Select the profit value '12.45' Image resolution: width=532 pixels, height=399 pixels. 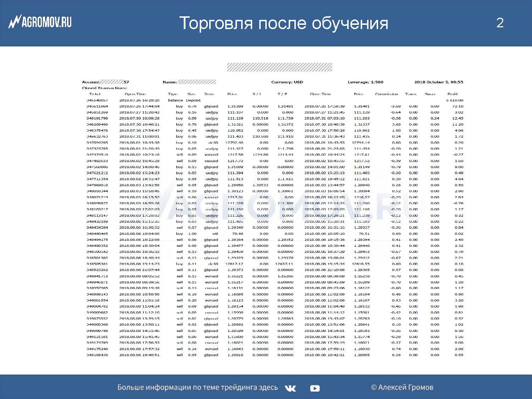click(458, 118)
